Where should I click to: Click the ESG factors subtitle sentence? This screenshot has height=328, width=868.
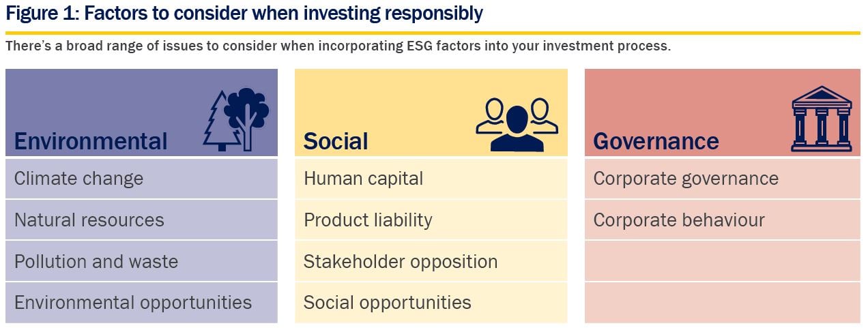point(338,47)
